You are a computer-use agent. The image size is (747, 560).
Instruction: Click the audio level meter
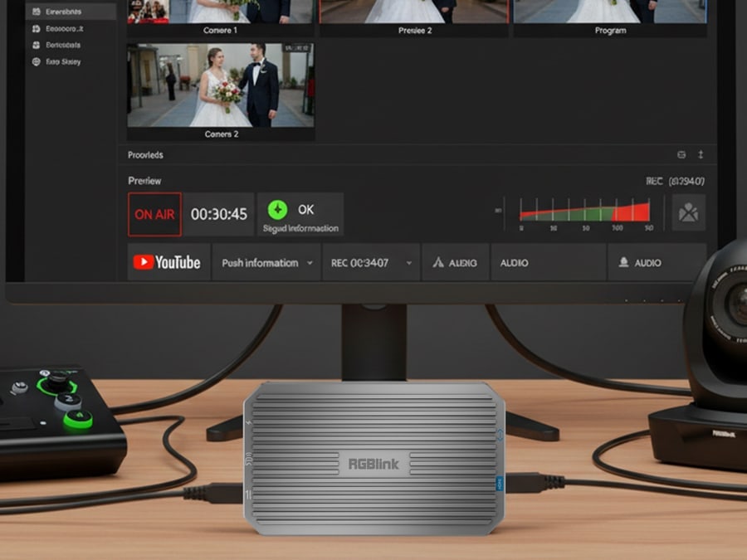pos(584,213)
